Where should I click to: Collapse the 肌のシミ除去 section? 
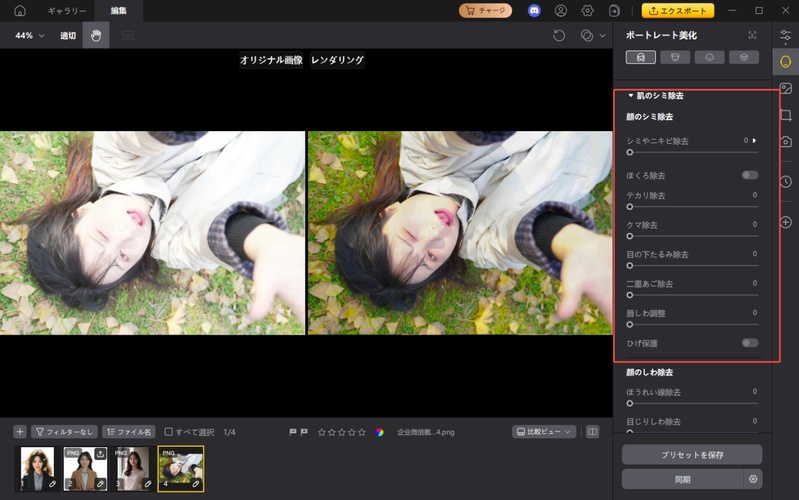(x=630, y=95)
